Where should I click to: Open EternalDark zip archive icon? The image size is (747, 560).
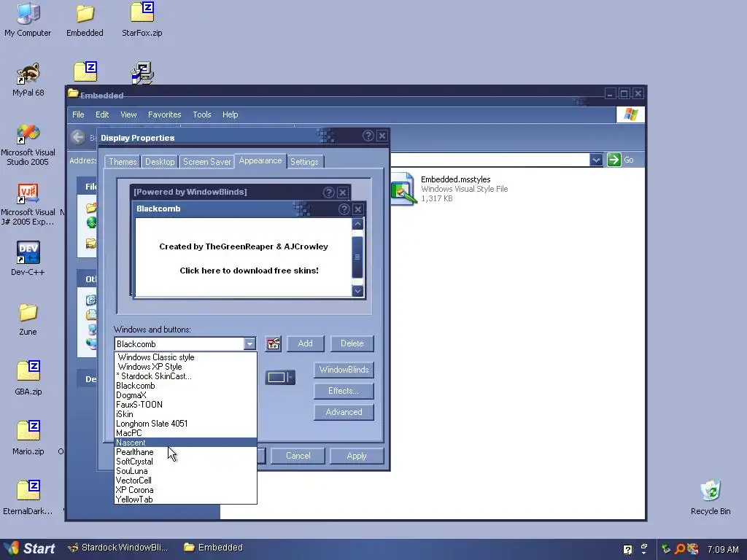pyautogui.click(x=28, y=497)
